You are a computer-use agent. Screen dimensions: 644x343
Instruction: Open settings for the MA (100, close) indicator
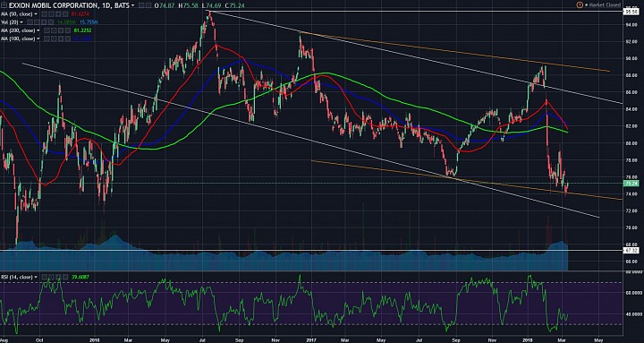54,39
